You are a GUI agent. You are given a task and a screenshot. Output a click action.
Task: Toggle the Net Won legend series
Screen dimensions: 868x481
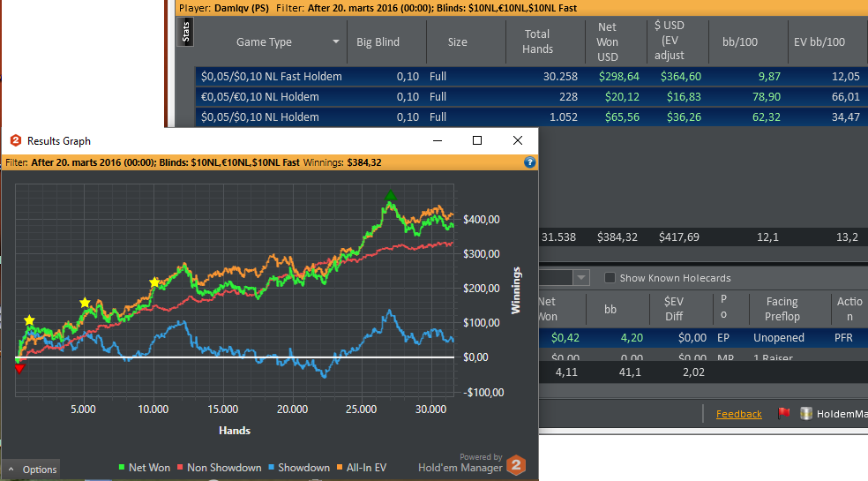tap(144, 468)
